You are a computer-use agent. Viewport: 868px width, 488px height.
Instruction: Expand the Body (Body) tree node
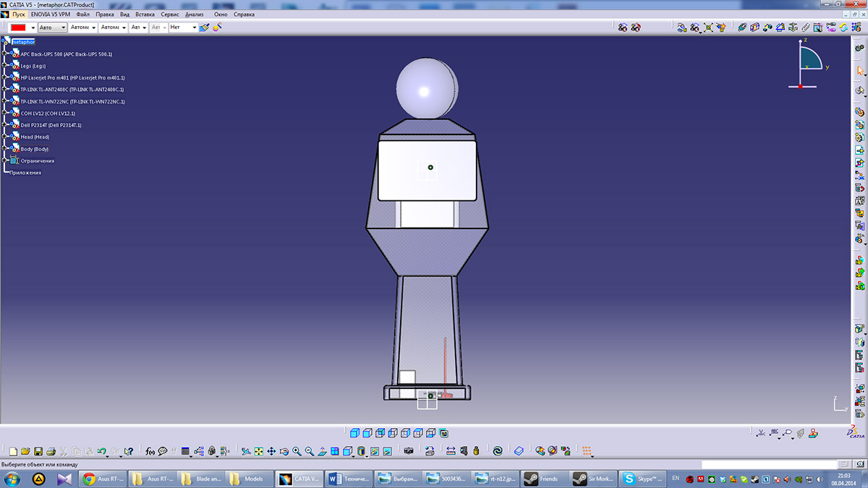click(4, 149)
